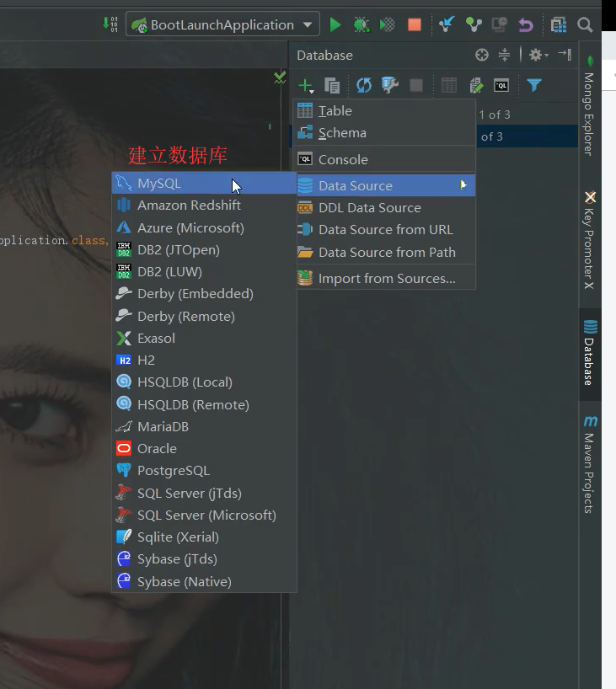Click the green plus New button in Database panel
Image resolution: width=616 pixels, height=689 pixels.
(306, 85)
